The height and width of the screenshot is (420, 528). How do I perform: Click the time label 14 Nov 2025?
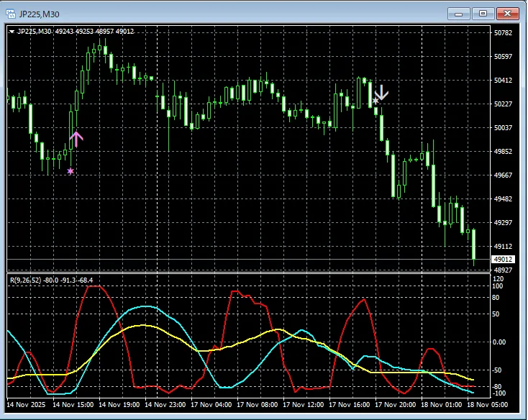point(26,404)
